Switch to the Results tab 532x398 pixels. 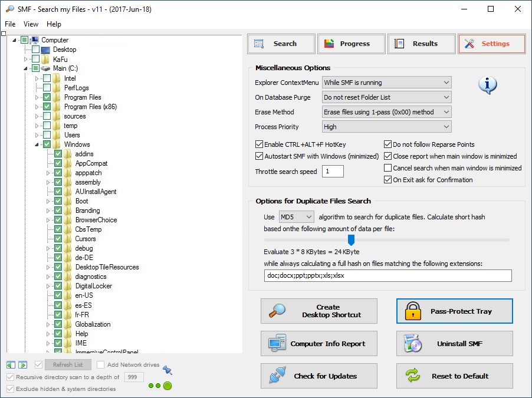tap(421, 44)
